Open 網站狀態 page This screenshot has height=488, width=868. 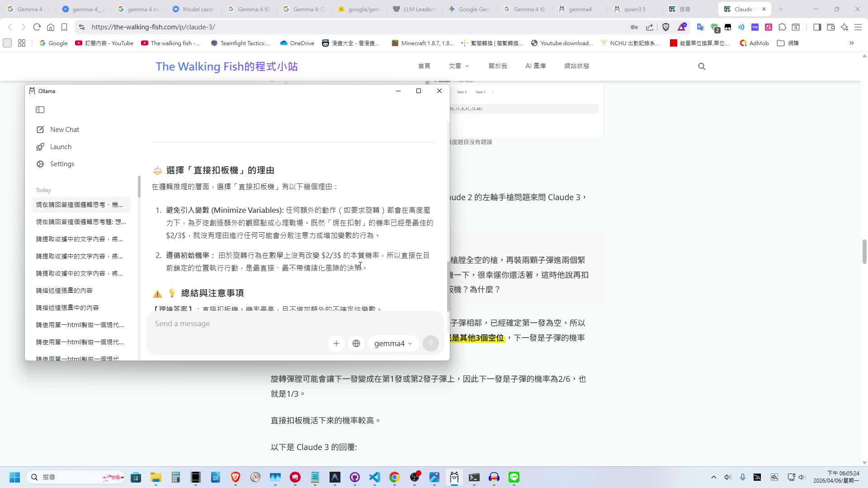[x=576, y=66]
